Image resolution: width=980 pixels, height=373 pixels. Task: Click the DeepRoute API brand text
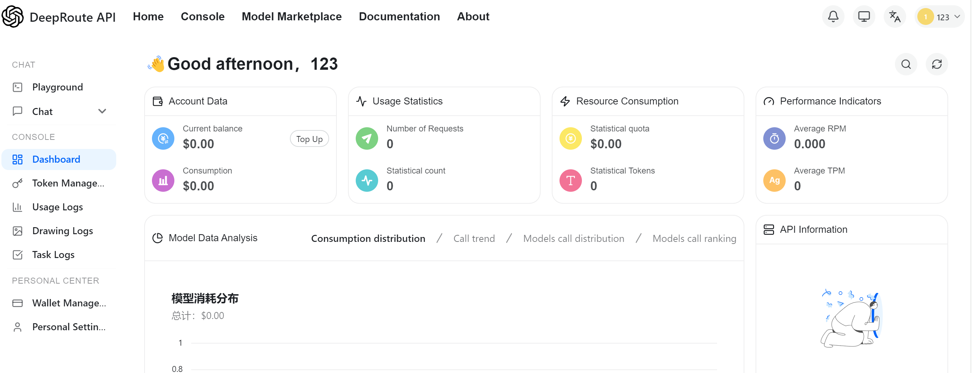(72, 17)
